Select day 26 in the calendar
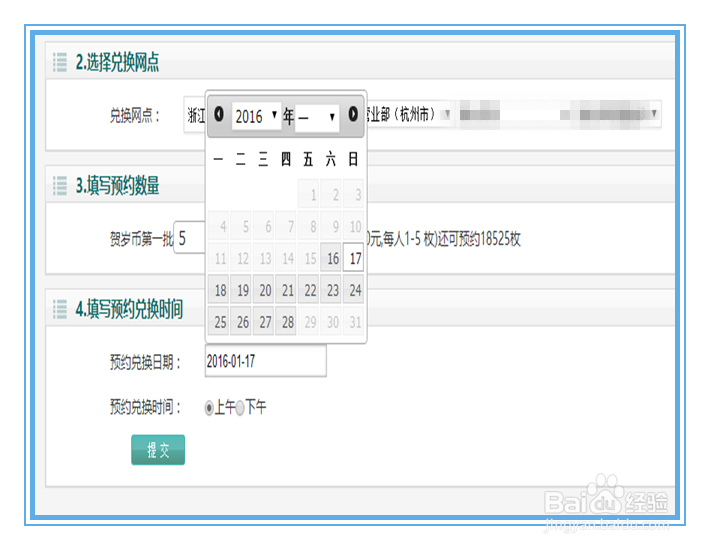The image size is (710, 550). point(243,322)
